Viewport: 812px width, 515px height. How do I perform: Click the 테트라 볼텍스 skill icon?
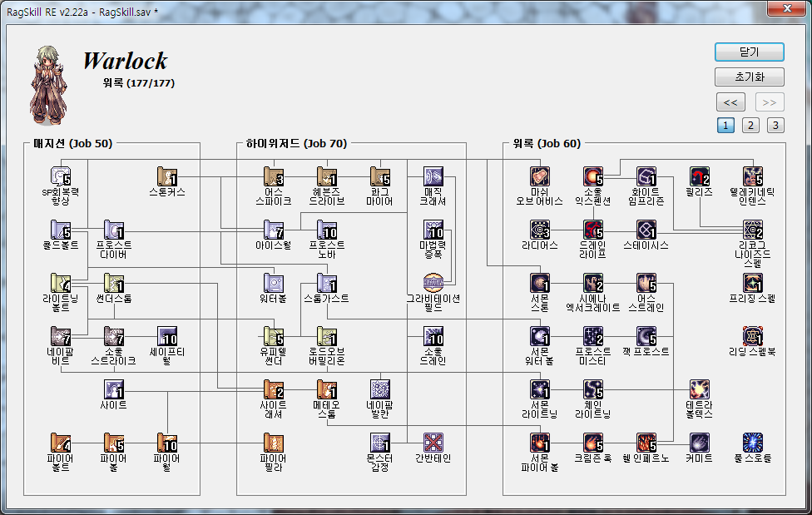pos(700,389)
